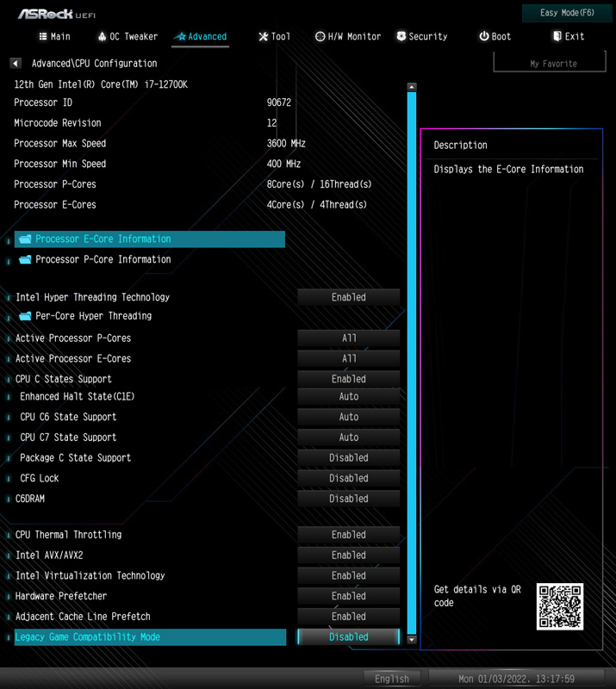
Task: Select the Advanced tab label
Action: pos(207,36)
